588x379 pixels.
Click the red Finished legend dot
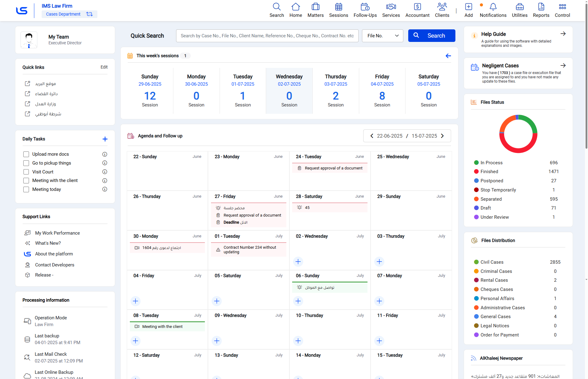[476, 172]
